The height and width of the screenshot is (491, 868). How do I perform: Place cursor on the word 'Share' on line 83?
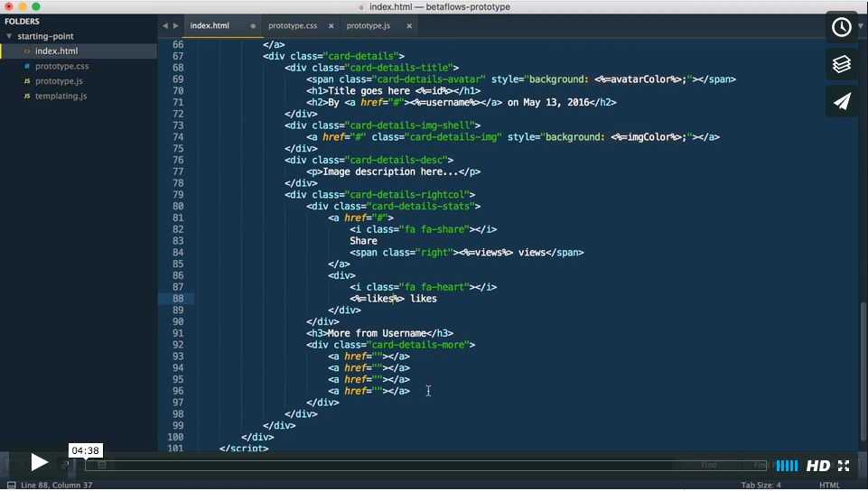coord(363,240)
